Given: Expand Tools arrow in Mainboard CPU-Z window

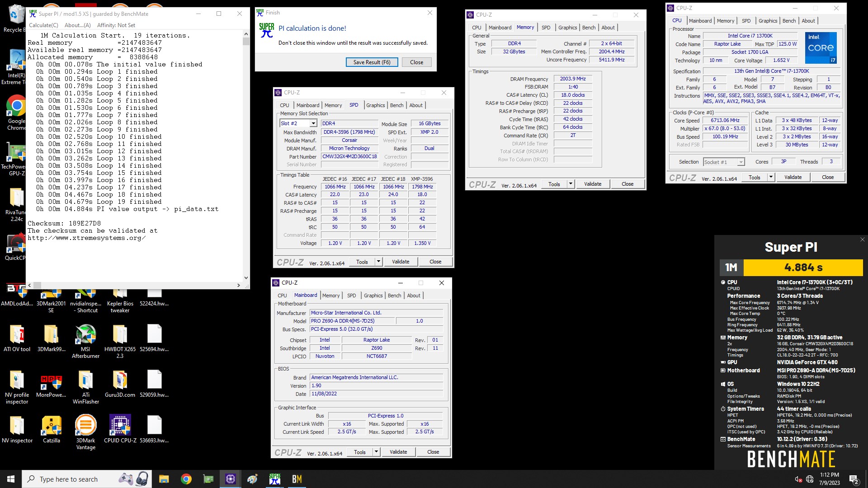Looking at the screenshot, I should click(x=376, y=452).
